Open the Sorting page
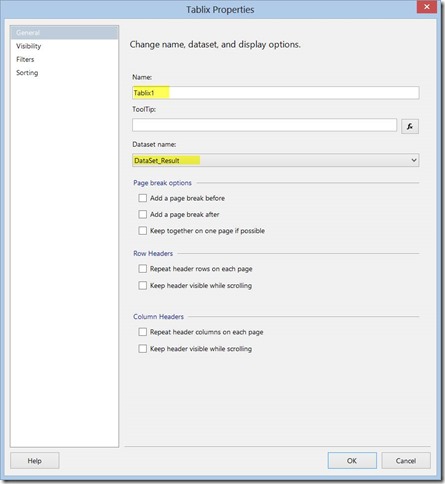This screenshot has width=445, height=484. tap(27, 73)
